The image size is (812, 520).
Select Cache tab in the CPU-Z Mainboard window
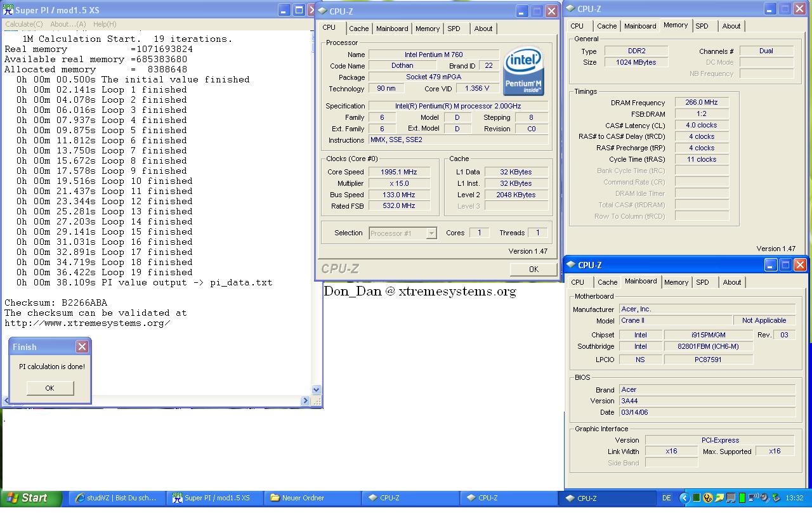[x=607, y=282]
